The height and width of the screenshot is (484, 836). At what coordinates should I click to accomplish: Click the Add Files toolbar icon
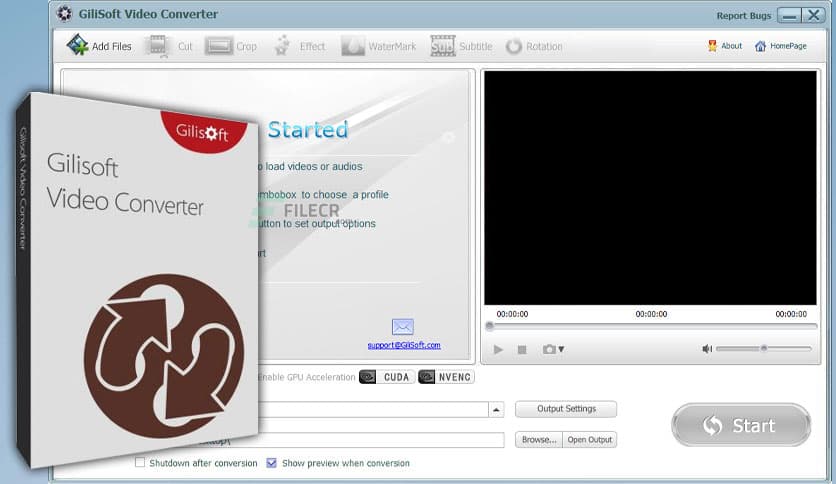77,45
